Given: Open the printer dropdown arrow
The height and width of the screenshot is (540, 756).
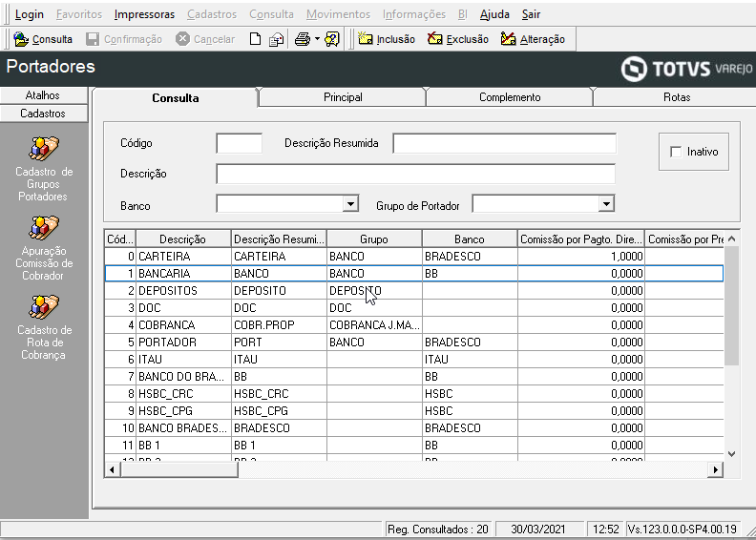Looking at the screenshot, I should (317, 39).
